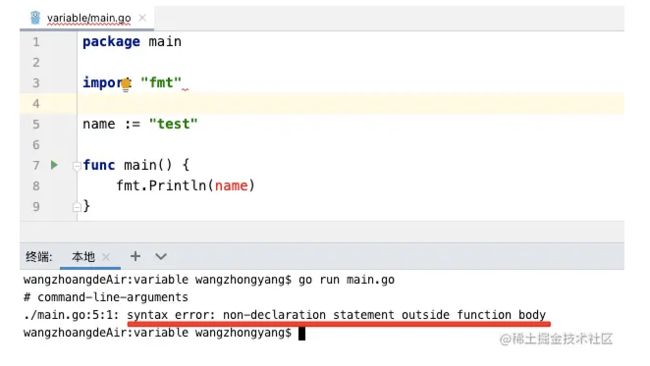Image resolution: width=650 pixels, height=366 pixels.
Task: Click line number 2 in gutter
Action: click(36, 63)
